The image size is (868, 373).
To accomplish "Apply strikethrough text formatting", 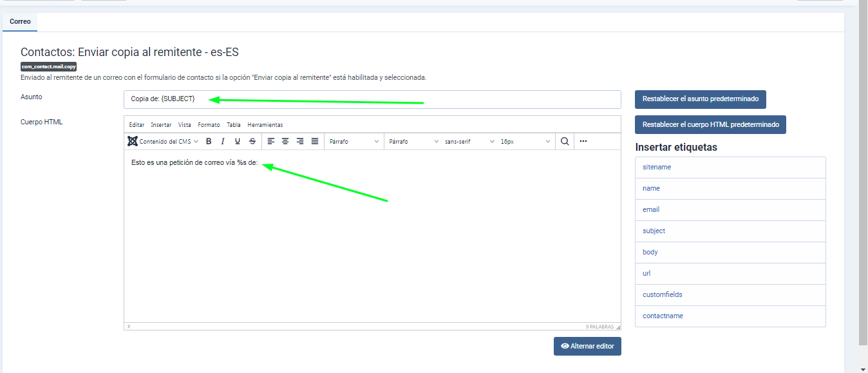I will [252, 141].
